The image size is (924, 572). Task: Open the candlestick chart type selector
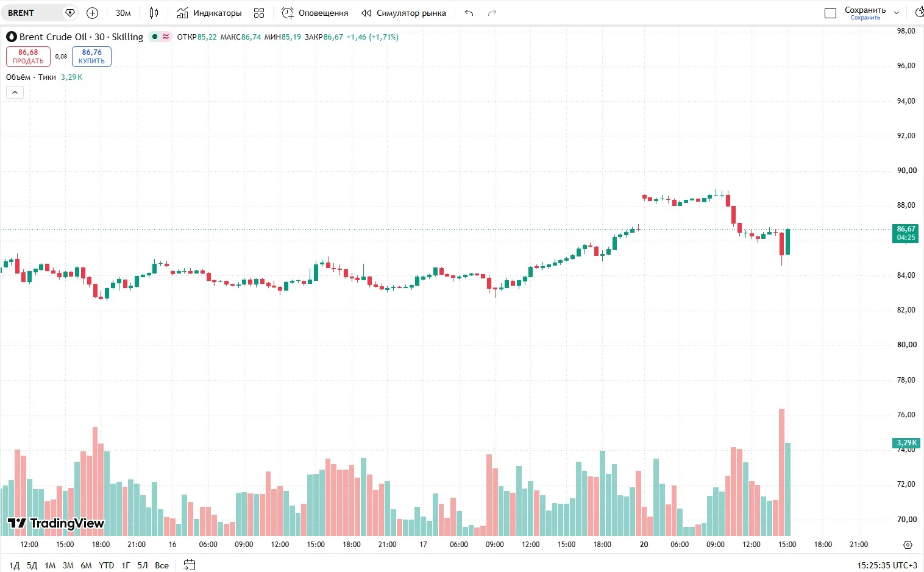click(154, 13)
